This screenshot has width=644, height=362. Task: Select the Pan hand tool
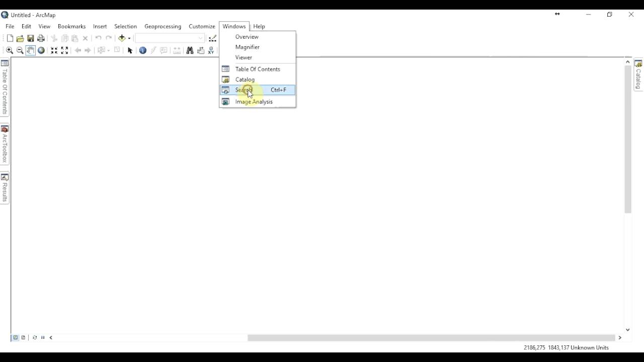(x=31, y=50)
